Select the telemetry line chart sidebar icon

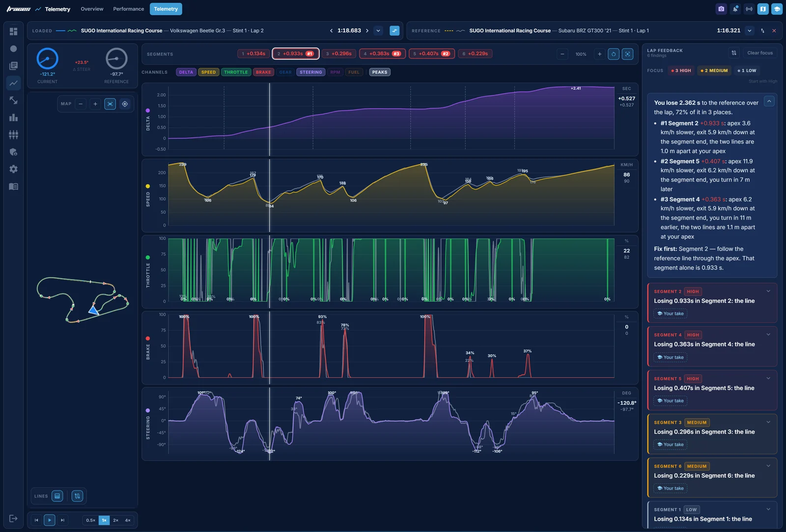click(x=13, y=83)
